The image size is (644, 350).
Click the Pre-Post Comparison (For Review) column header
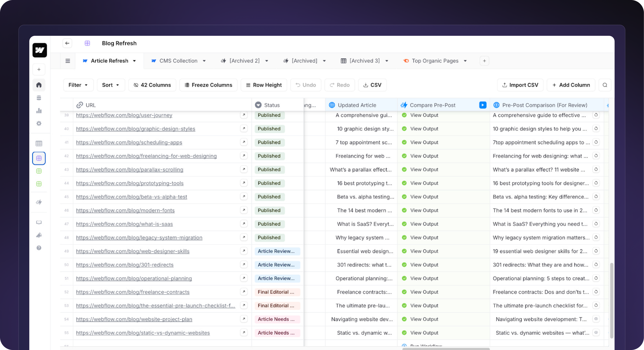click(547, 105)
